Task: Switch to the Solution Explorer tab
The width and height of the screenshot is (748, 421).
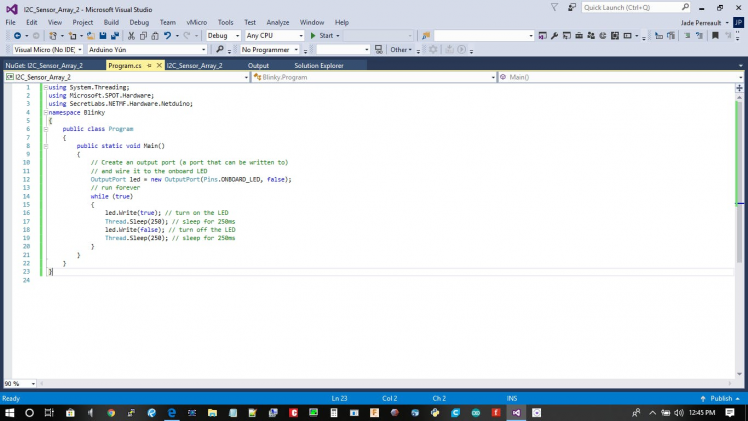Action: point(318,65)
